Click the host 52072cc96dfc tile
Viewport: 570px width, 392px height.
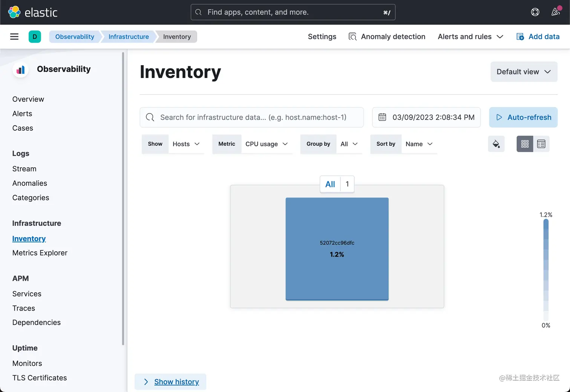[337, 249]
